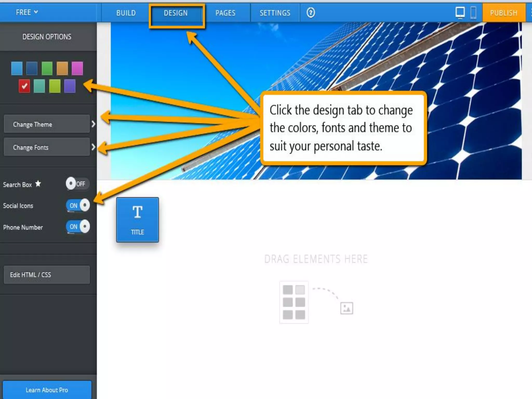Click the Title element tile
The width and height of the screenshot is (532, 399).
[137, 220]
